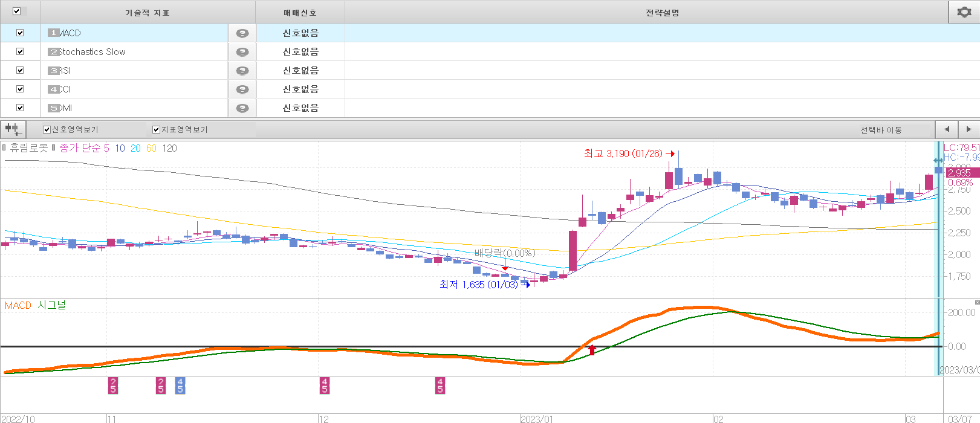Image resolution: width=980 pixels, height=423 pixels.
Task: Toggle 지표영역보기 checkbox
Action: click(x=156, y=129)
